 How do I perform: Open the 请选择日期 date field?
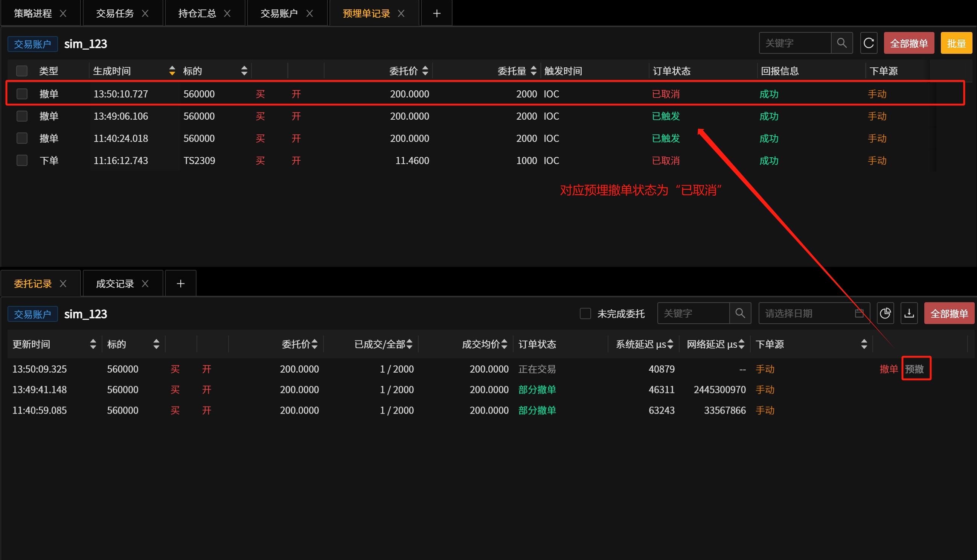click(x=814, y=313)
